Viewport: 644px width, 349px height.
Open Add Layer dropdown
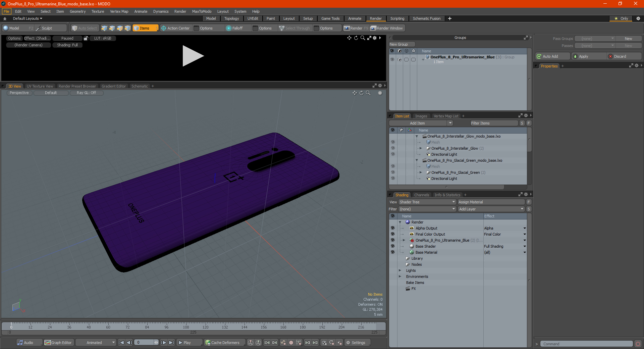[x=491, y=209]
